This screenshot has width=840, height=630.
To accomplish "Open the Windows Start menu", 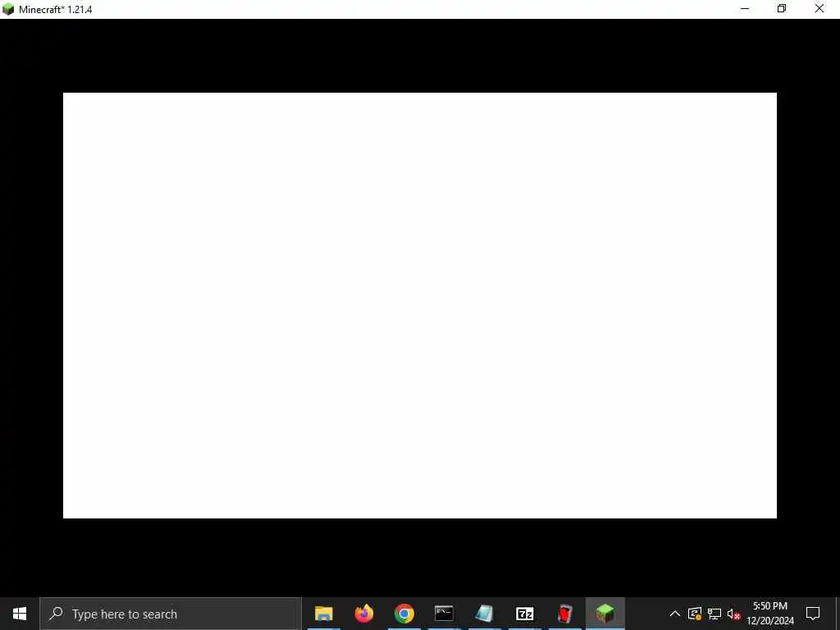I will (20, 614).
